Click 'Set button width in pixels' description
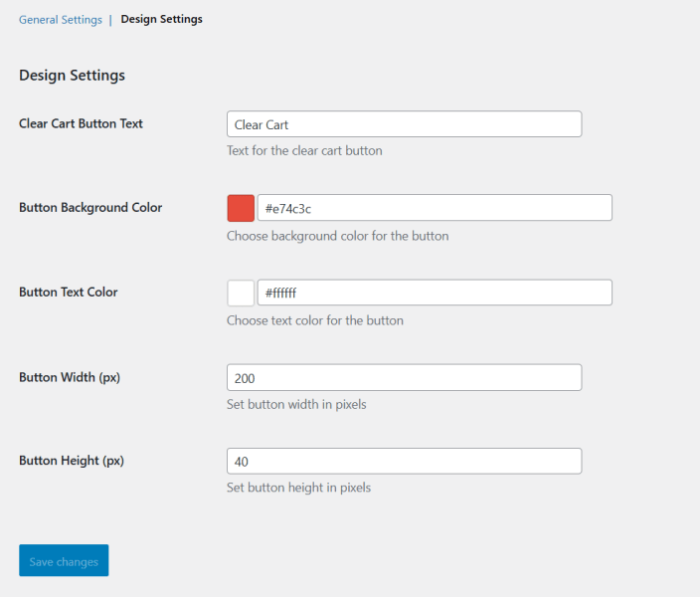 pyautogui.click(x=296, y=404)
